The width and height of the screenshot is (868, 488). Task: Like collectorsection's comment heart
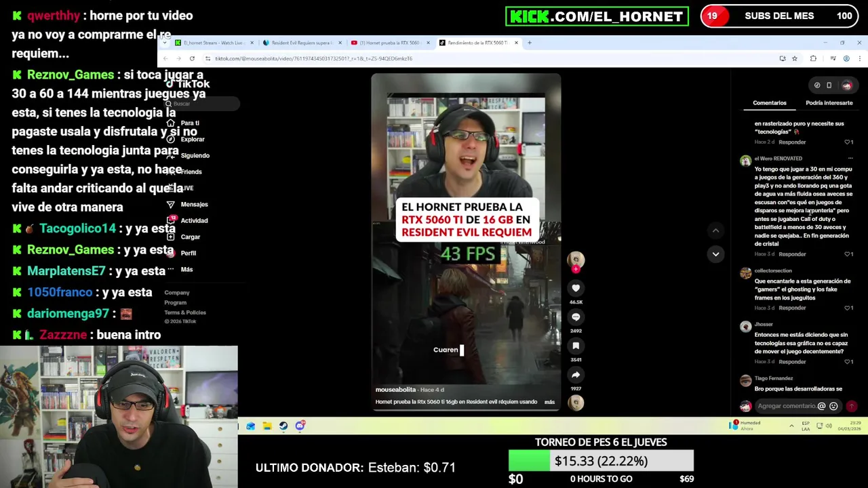tap(848, 308)
